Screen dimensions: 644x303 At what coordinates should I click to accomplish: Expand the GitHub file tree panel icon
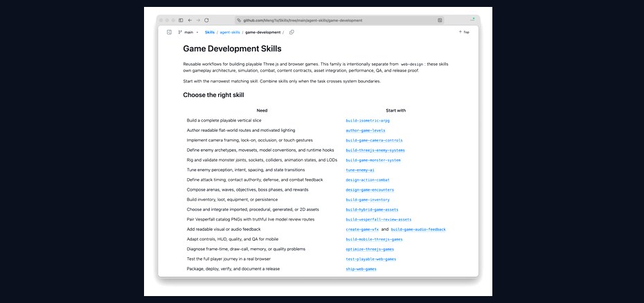coord(169,32)
